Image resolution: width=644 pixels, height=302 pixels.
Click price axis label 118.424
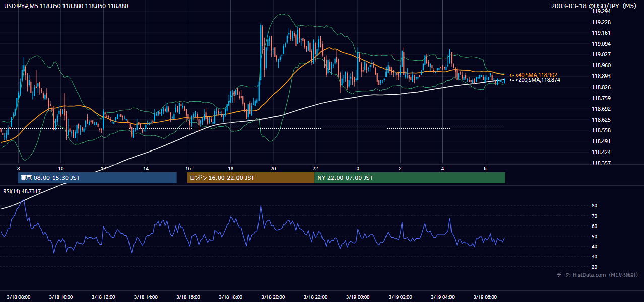[x=601, y=153]
